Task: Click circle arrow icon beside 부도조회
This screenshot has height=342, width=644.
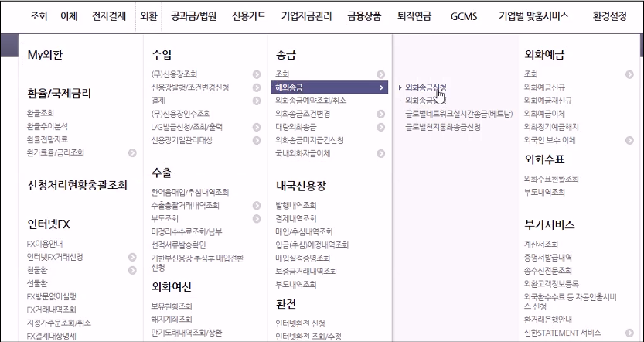Action: tap(257, 218)
